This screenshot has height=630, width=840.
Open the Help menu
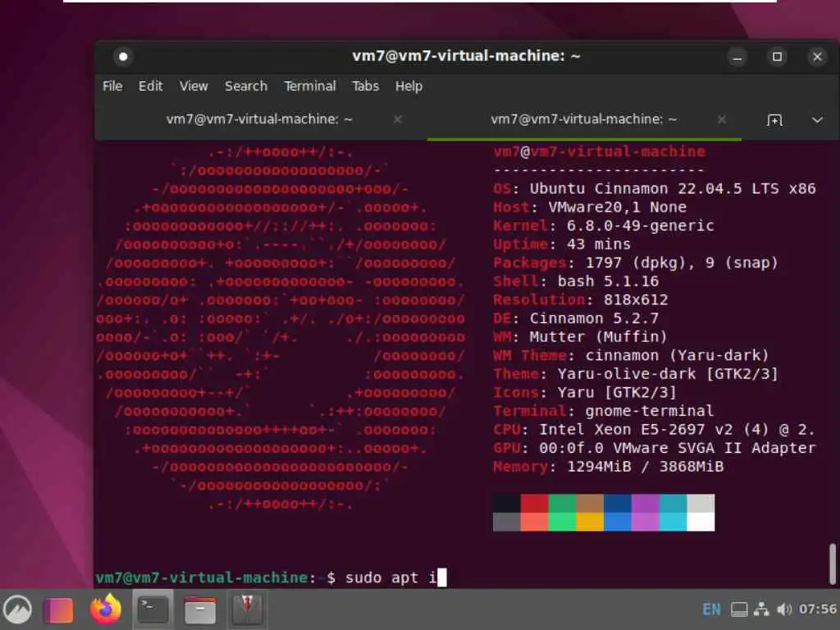pyautogui.click(x=409, y=86)
